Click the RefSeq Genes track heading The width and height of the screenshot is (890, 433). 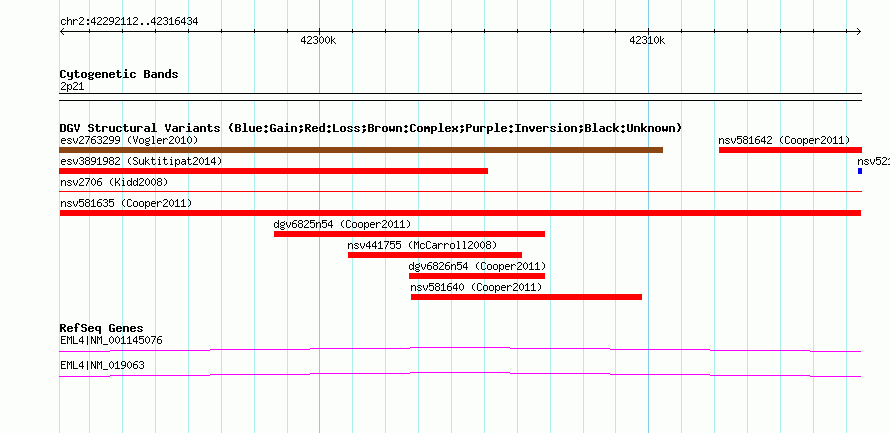(102, 328)
